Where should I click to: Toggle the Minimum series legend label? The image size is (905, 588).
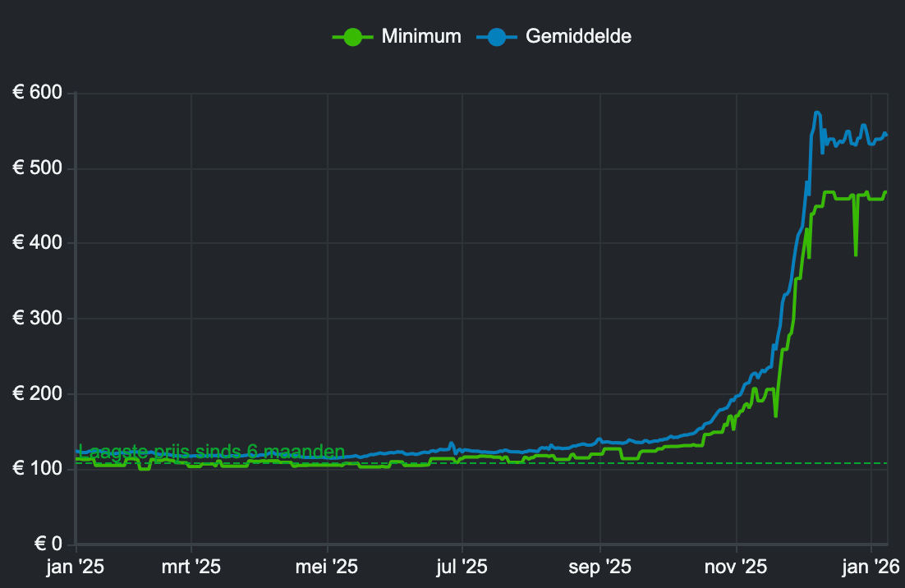tap(420, 37)
